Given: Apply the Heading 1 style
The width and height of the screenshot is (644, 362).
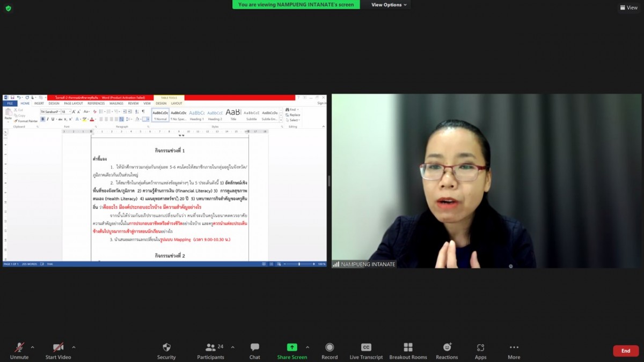Looking at the screenshot, I should [x=197, y=115].
